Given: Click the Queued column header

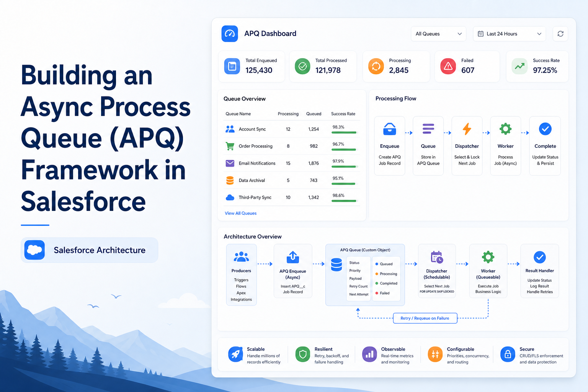Looking at the screenshot, I should (x=314, y=114).
